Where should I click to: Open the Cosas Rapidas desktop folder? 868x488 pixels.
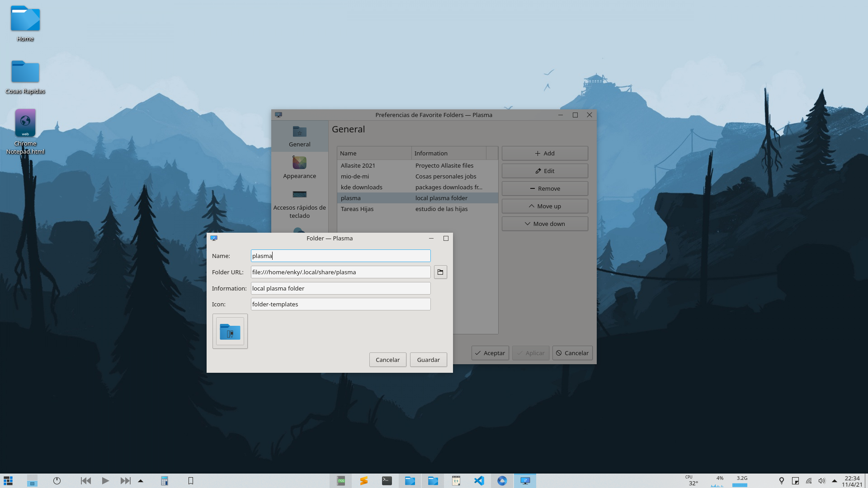[25, 77]
